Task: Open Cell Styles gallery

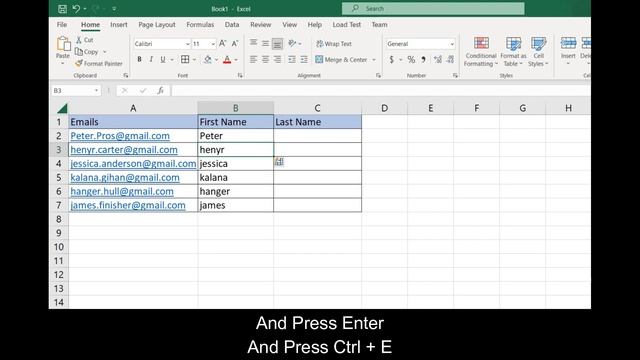Action: click(538, 51)
